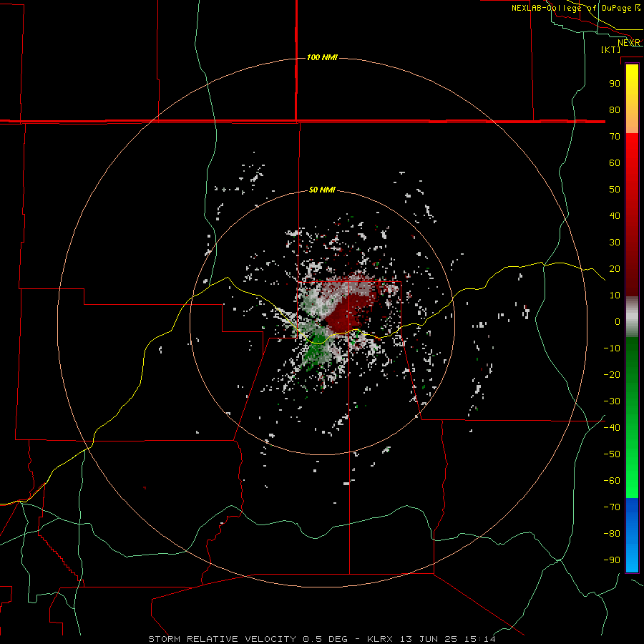
Task: Click the "100 NMI" range ring label
Action: coord(322,57)
